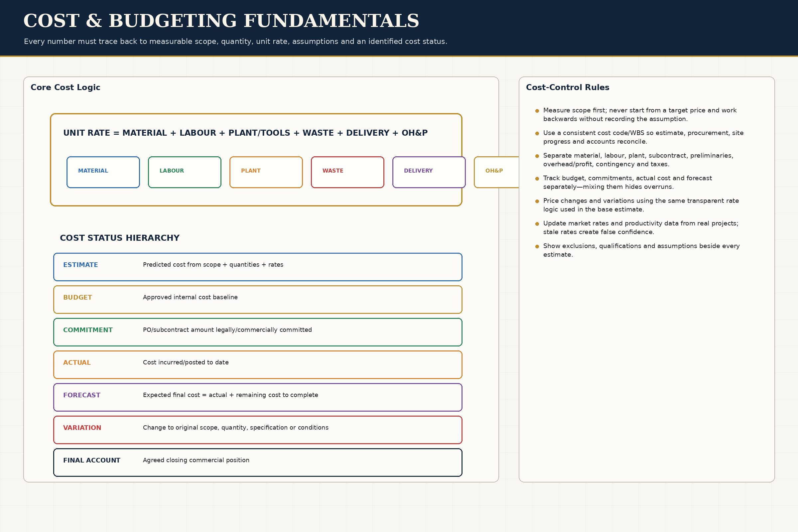Click 'Agreed closing commercial position' description
This screenshot has height=532, width=798.
click(196, 460)
